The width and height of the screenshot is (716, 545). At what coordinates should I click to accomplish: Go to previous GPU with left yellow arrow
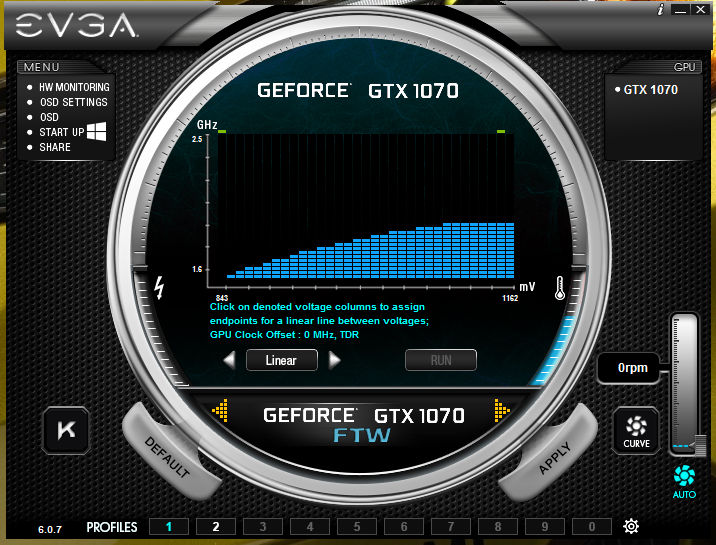point(220,410)
